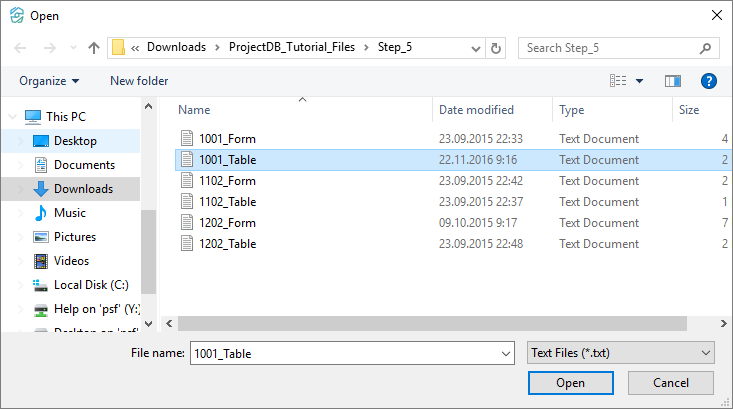Expand the File name history dropdown
The height and width of the screenshot is (409, 733).
tap(504, 353)
